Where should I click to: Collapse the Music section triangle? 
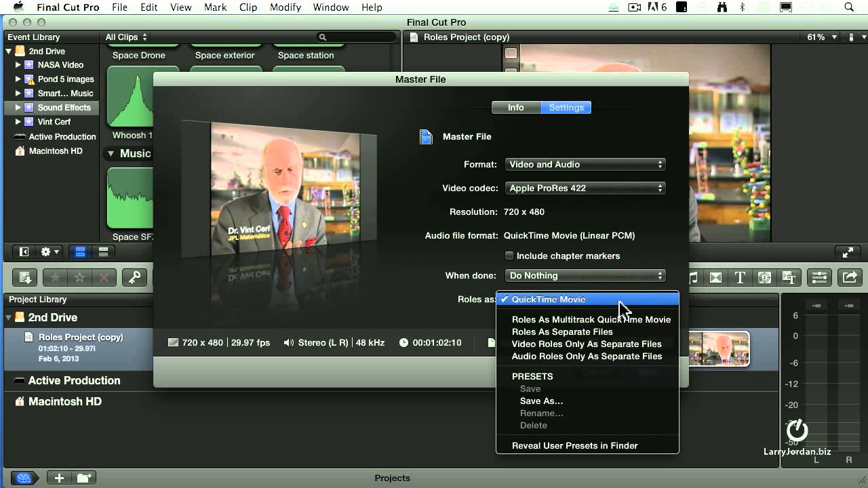click(x=111, y=154)
